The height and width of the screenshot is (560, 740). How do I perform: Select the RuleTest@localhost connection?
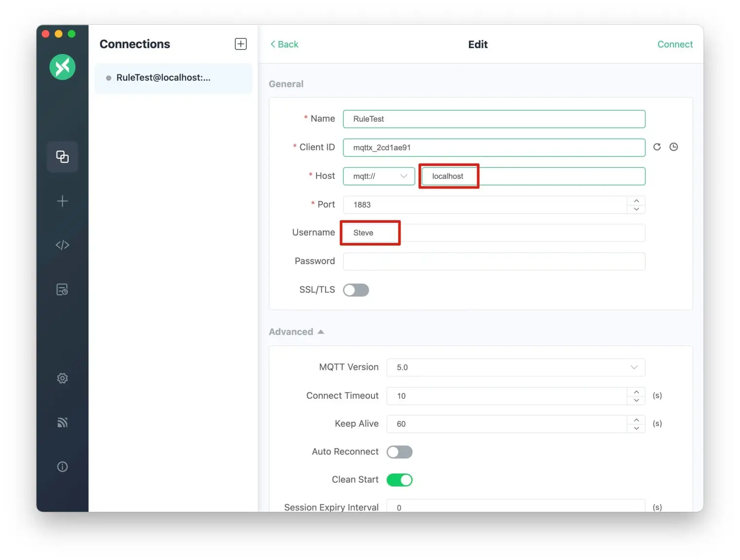(163, 77)
